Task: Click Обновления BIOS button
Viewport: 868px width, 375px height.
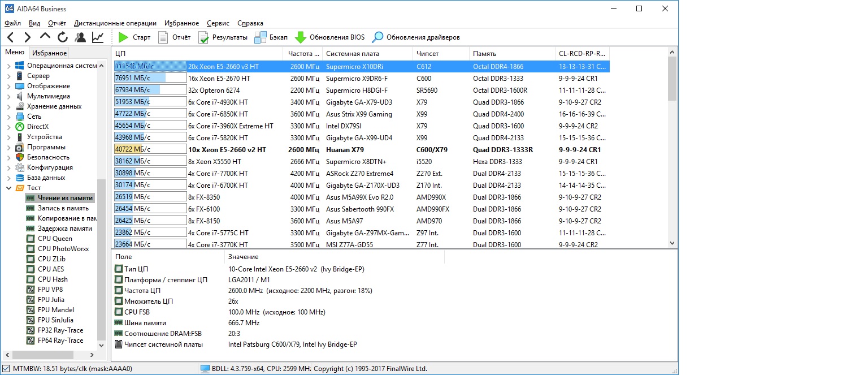Action: [330, 37]
